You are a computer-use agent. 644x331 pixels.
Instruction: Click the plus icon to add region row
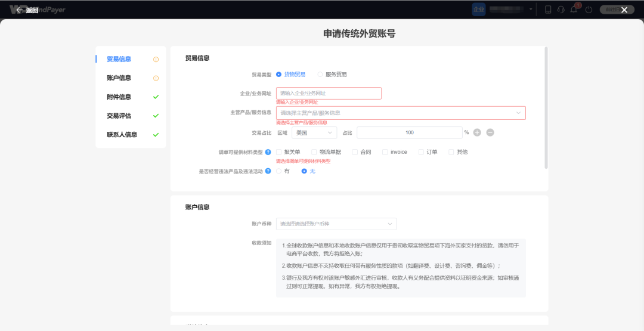[x=477, y=132]
